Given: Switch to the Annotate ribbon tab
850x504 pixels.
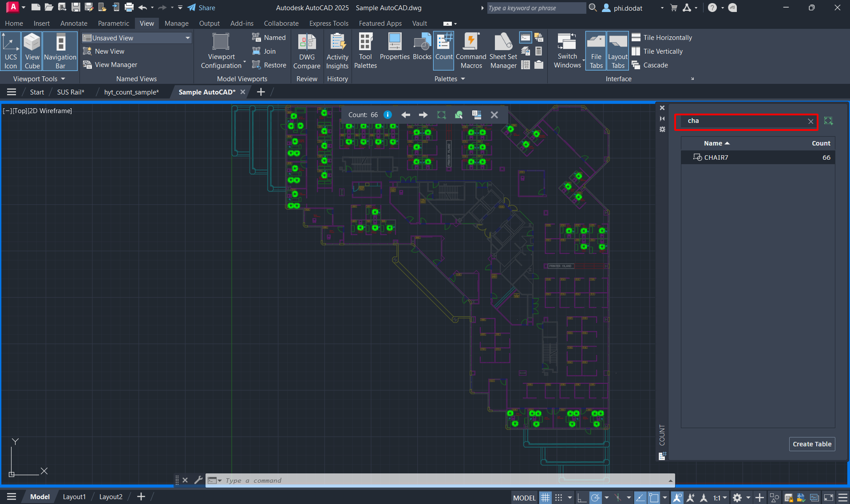Looking at the screenshot, I should [x=74, y=24].
